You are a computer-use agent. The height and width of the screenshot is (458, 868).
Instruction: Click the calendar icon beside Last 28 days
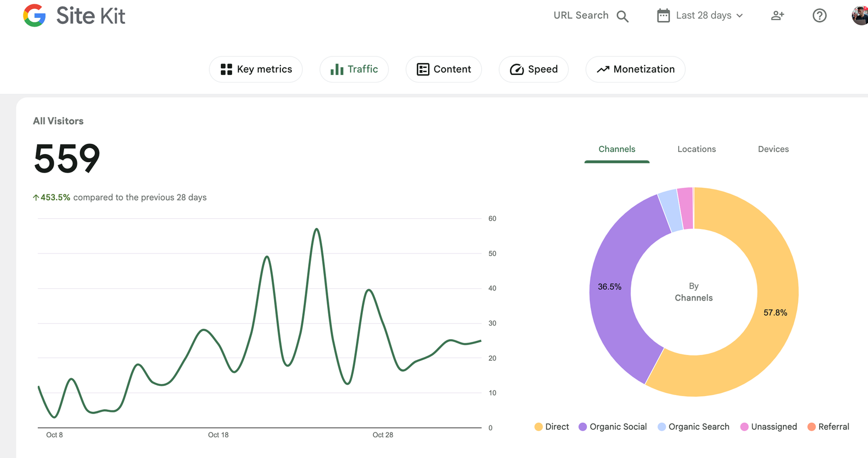(x=663, y=16)
